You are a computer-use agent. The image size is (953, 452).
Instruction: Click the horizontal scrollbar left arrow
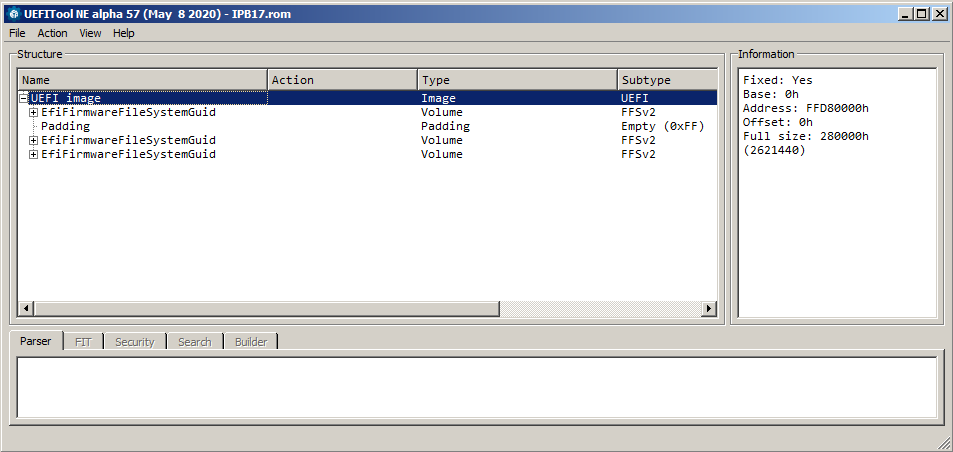click(x=26, y=309)
